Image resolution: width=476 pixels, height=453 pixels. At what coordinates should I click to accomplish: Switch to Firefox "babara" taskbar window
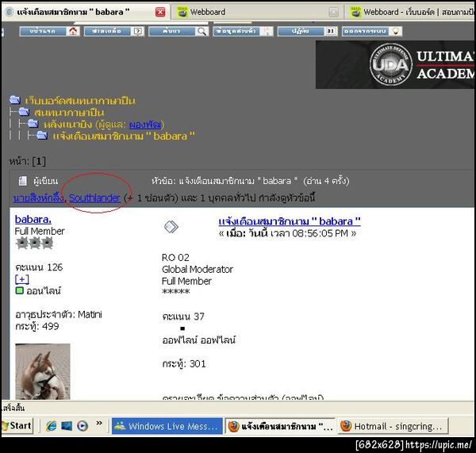(279, 426)
